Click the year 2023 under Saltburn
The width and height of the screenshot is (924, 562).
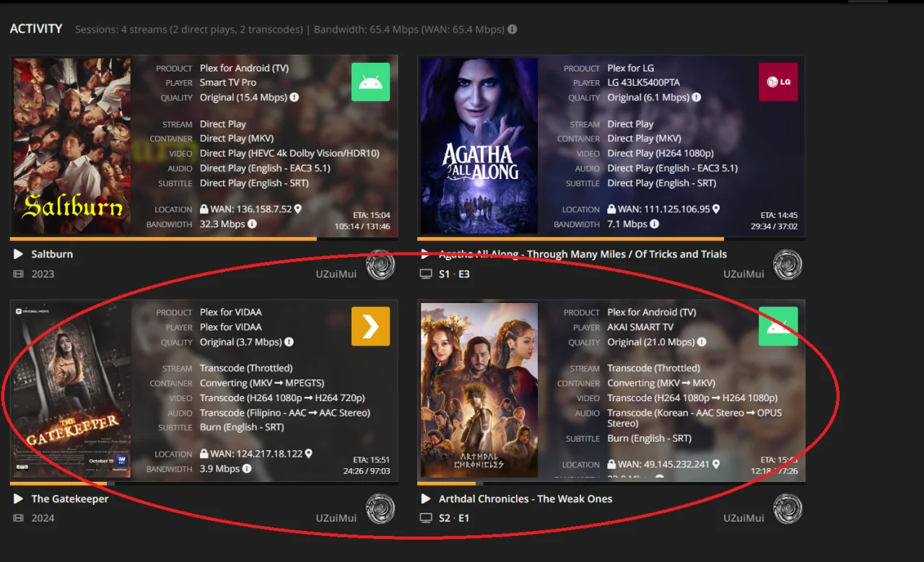(x=43, y=274)
